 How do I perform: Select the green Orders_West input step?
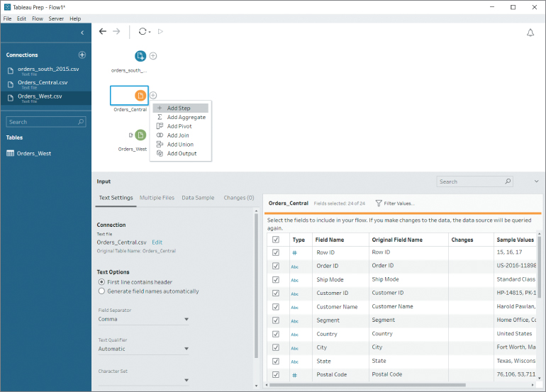coord(140,135)
